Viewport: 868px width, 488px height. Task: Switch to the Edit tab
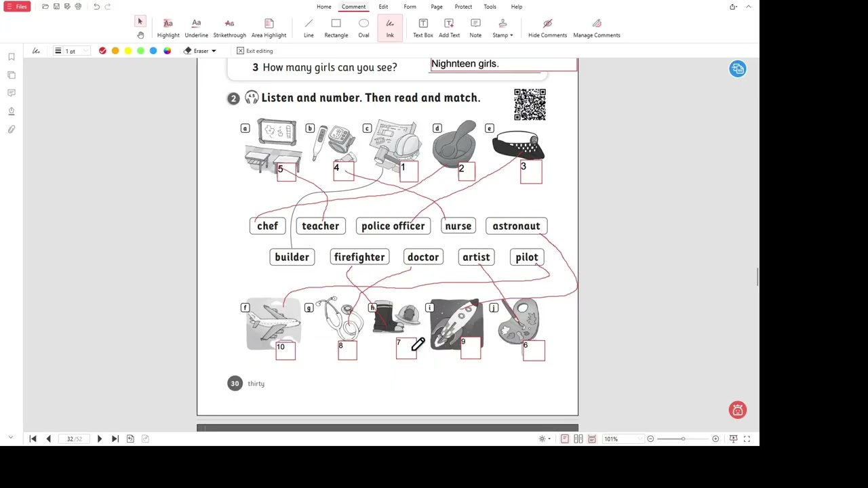click(x=383, y=7)
